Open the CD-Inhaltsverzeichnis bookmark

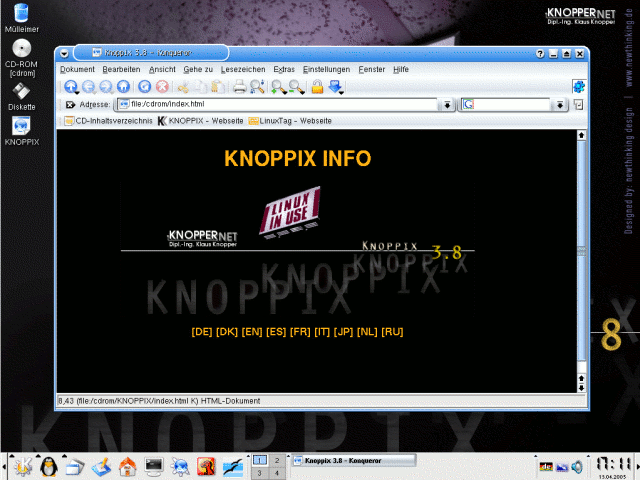click(x=109, y=121)
